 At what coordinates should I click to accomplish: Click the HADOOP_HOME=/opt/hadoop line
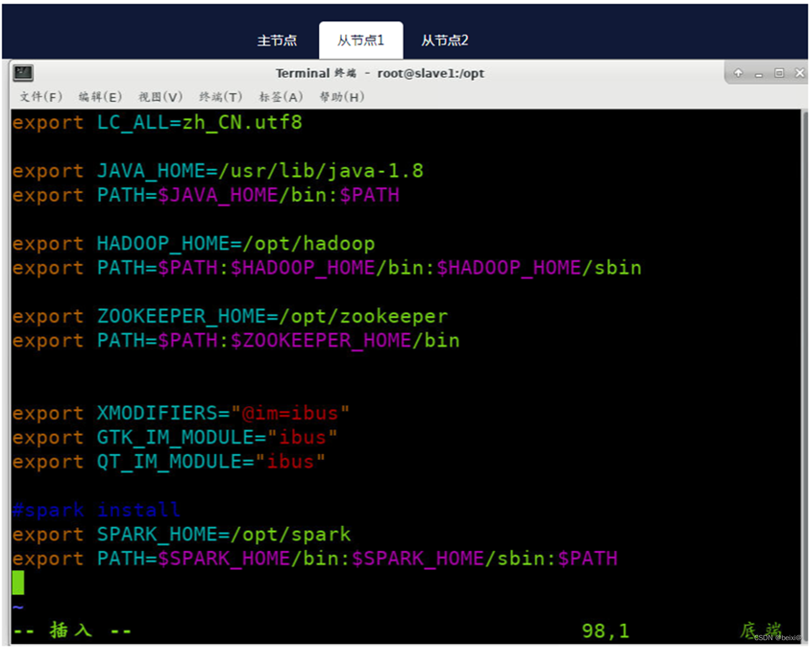[x=194, y=243]
